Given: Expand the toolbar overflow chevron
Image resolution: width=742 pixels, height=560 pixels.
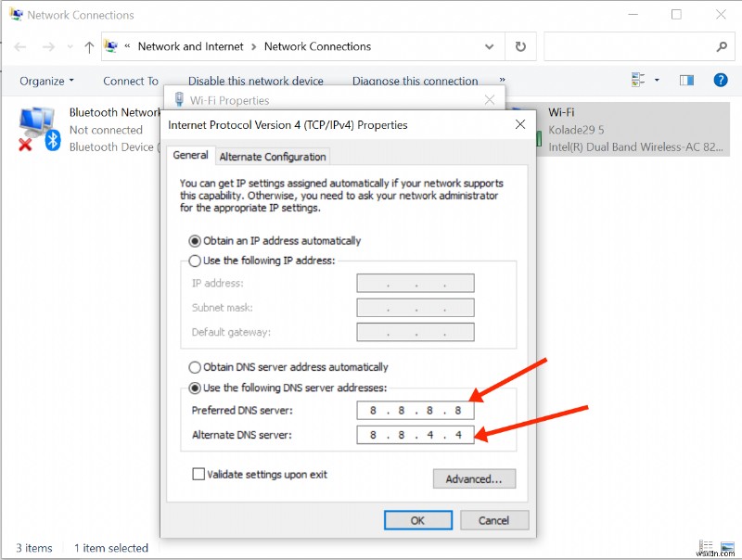Looking at the screenshot, I should click(501, 81).
